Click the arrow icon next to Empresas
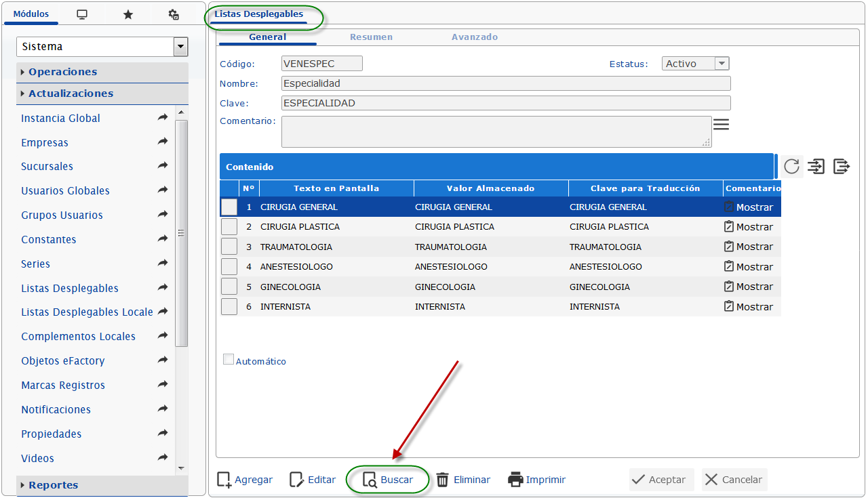Image resolution: width=868 pixels, height=498 pixels. tap(163, 142)
